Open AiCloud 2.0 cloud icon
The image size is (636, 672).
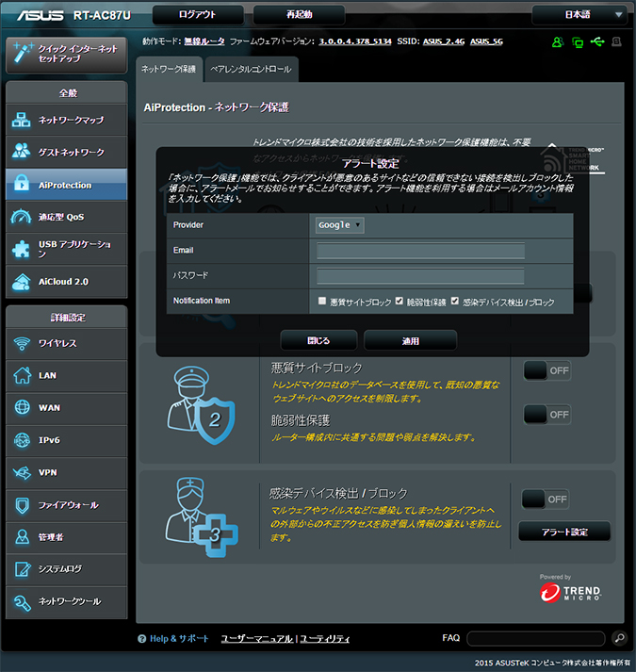pyautogui.click(x=21, y=282)
